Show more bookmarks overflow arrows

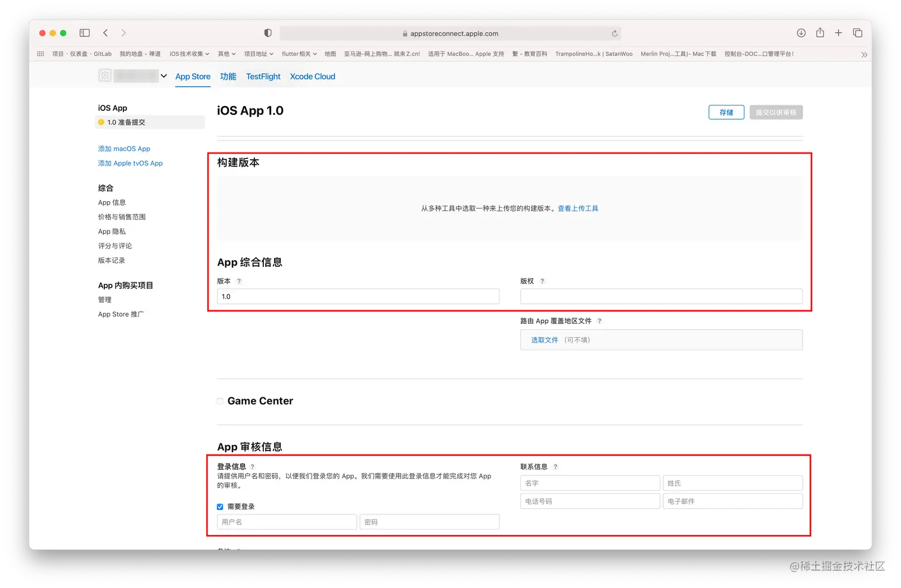pos(864,54)
